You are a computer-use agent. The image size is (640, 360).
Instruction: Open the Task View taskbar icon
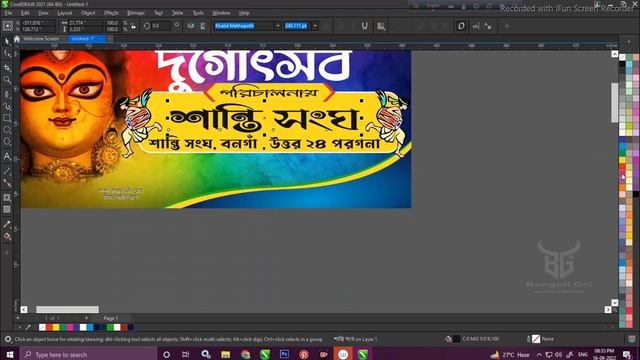tap(185, 354)
